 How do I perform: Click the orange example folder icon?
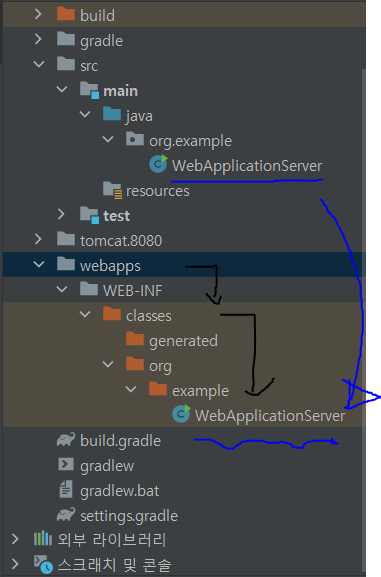click(x=158, y=389)
